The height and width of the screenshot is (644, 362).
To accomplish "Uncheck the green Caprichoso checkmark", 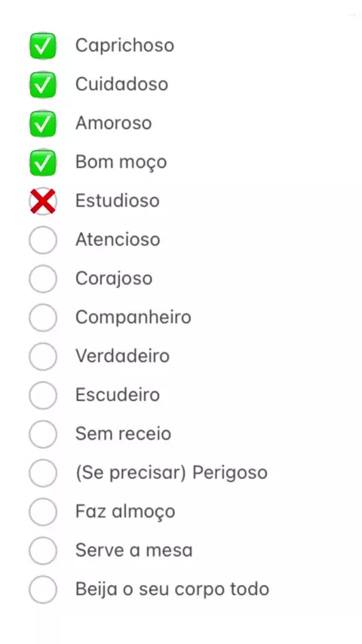I will coord(43,45).
